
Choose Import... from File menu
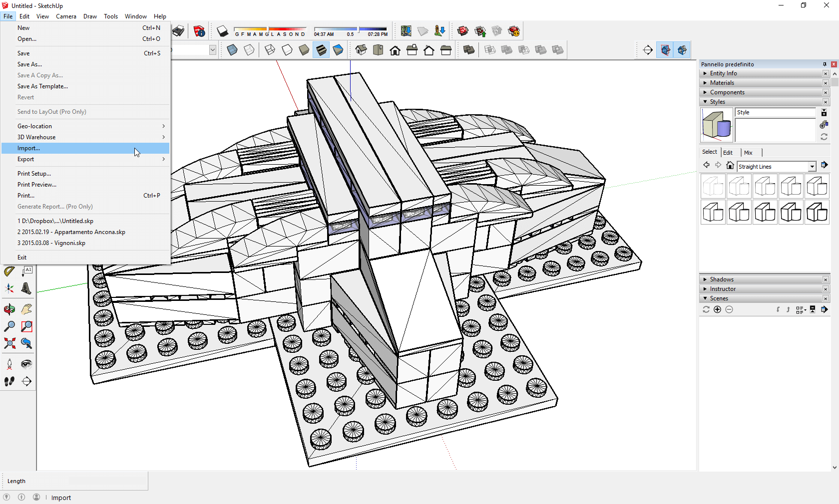(85, 148)
